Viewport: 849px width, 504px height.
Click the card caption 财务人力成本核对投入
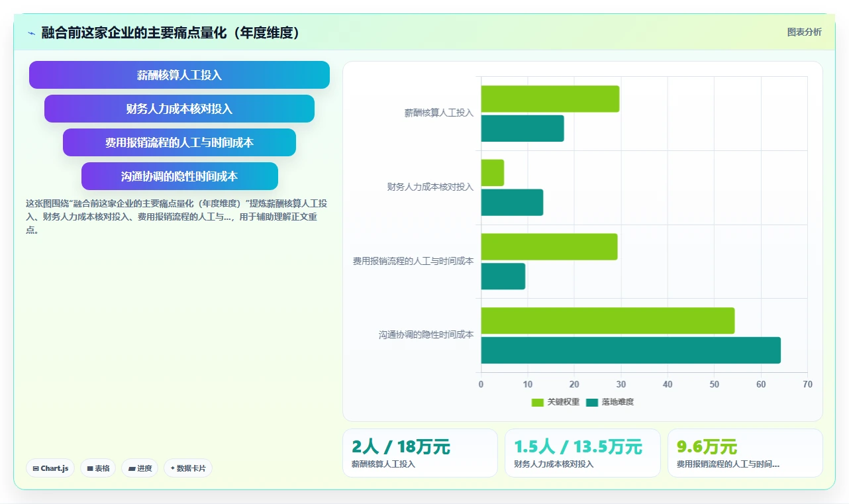coord(554,464)
